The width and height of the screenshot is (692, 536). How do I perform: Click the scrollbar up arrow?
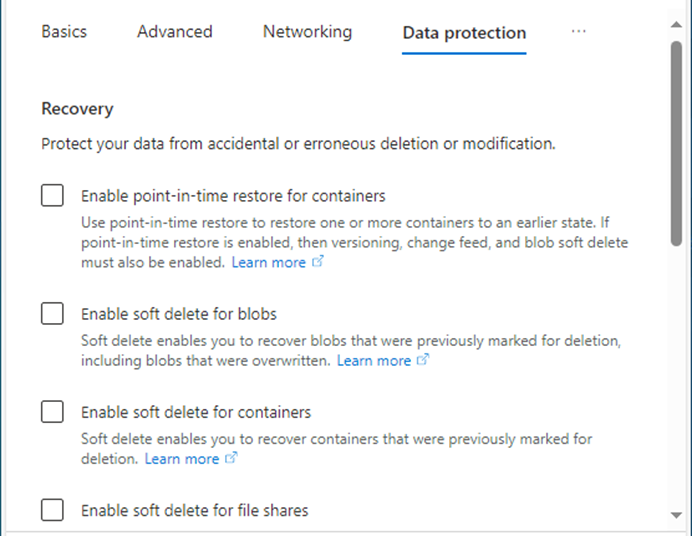pyautogui.click(x=676, y=25)
